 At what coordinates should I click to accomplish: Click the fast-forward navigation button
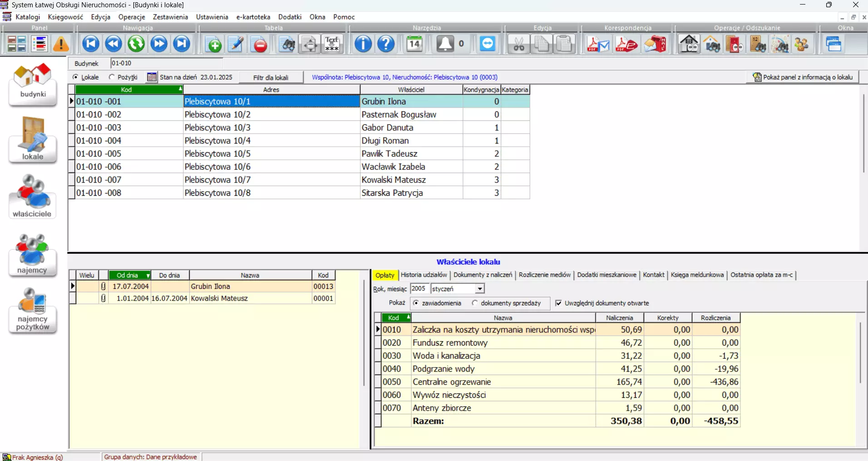coord(159,44)
